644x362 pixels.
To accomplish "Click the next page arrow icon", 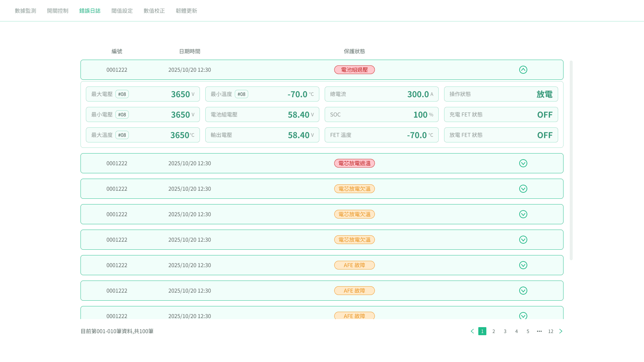I will click(x=560, y=331).
